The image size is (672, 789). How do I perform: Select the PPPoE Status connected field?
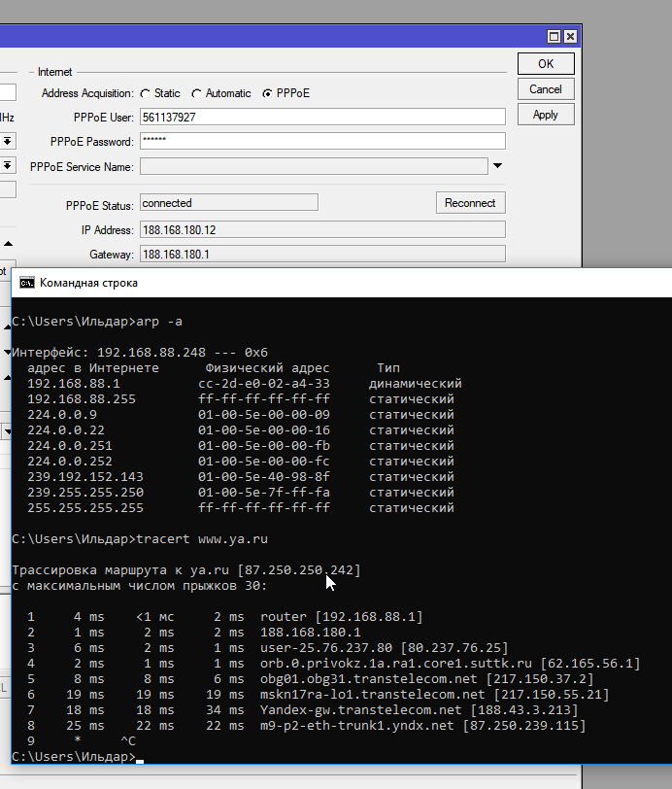tap(228, 203)
